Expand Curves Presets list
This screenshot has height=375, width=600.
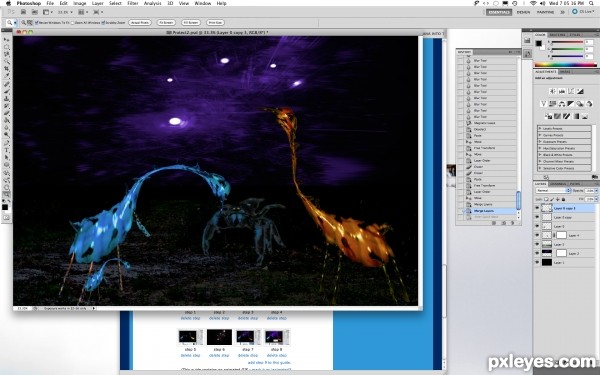(x=540, y=135)
